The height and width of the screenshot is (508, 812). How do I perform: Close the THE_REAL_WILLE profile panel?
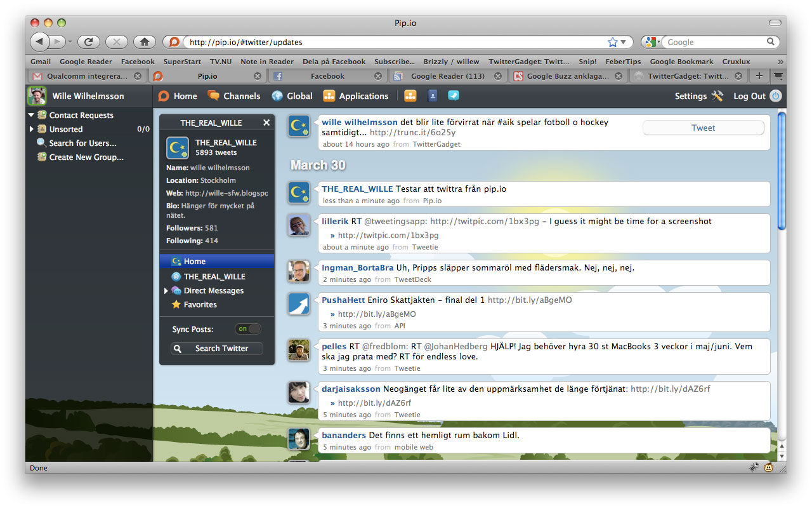pos(266,123)
